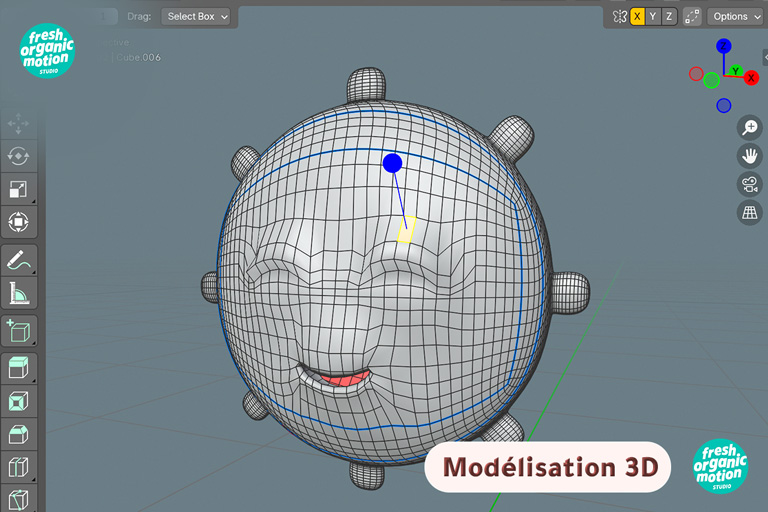This screenshot has width=768, height=512.
Task: Enable Z axis mirror toggle
Action: [x=669, y=16]
